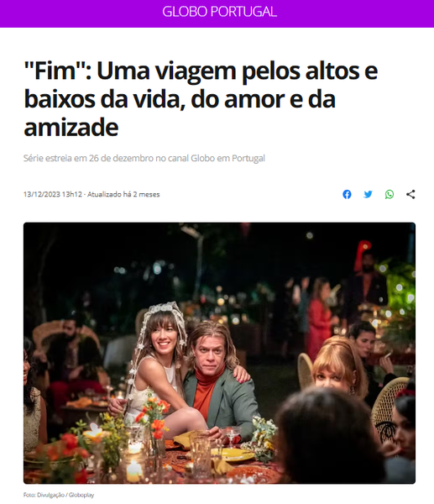Image resolution: width=434 pixels, height=504 pixels.
Task: Open the main article photo
Action: coord(219,353)
